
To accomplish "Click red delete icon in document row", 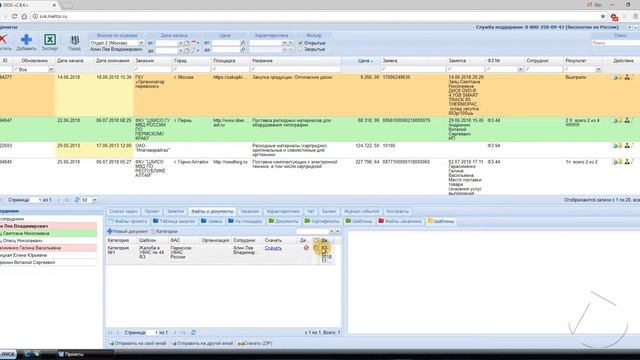I will point(306,248).
